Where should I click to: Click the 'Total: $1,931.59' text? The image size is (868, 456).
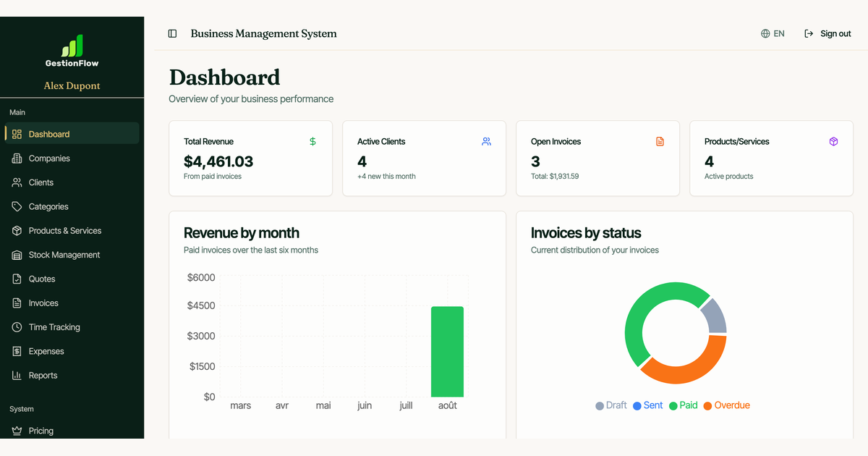(x=555, y=176)
